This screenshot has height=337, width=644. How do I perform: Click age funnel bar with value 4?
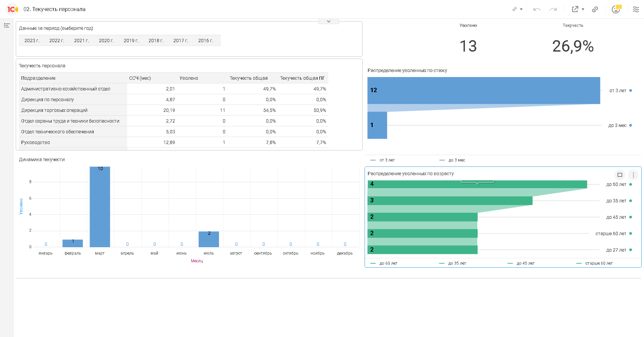[477, 185]
